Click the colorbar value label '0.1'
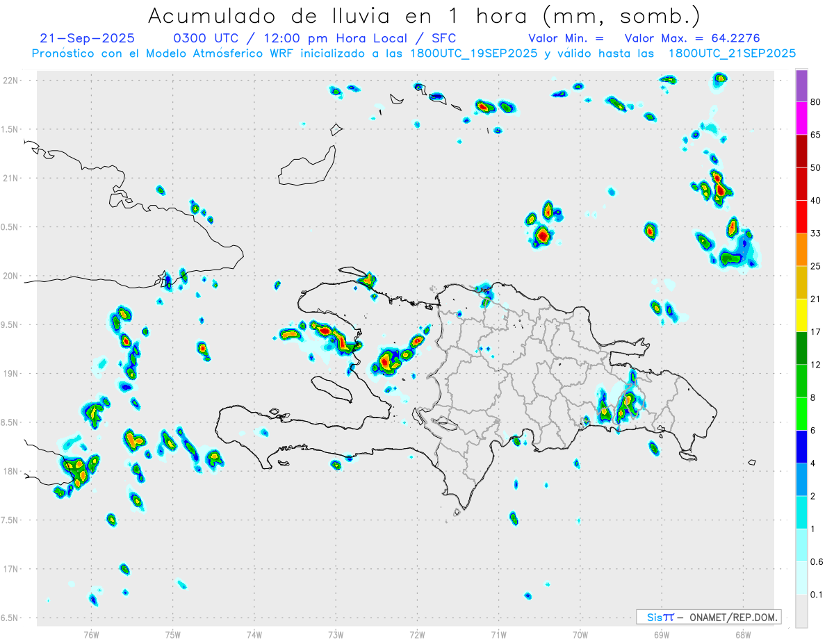The image size is (834, 644). [x=817, y=594]
